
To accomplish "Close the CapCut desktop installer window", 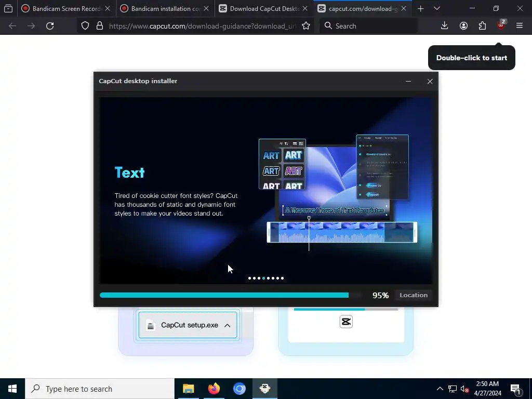I will (430, 81).
